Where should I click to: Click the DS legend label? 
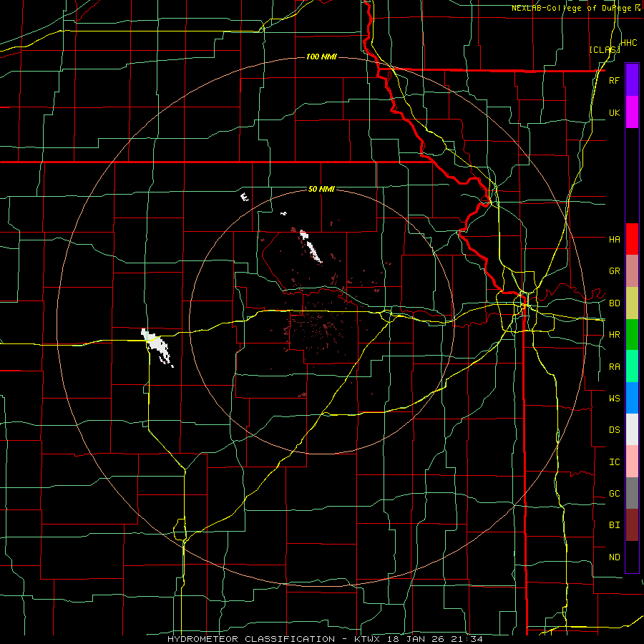click(614, 430)
